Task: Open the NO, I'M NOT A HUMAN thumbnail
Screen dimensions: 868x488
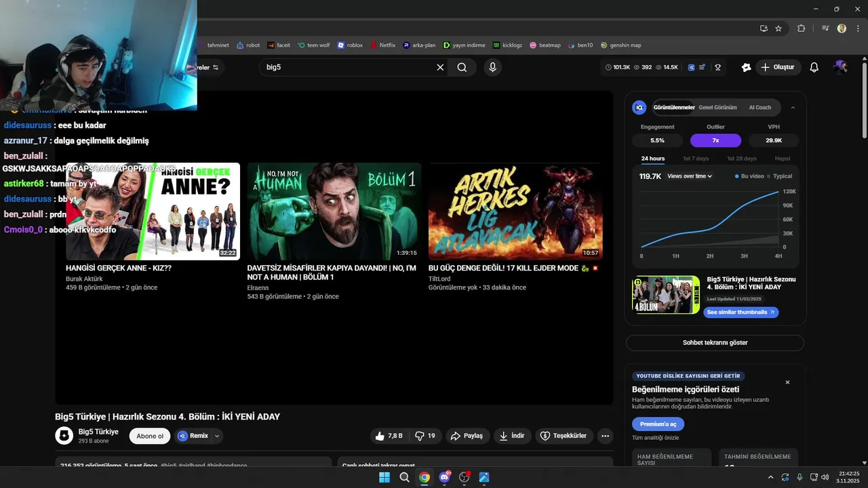Action: pyautogui.click(x=334, y=211)
